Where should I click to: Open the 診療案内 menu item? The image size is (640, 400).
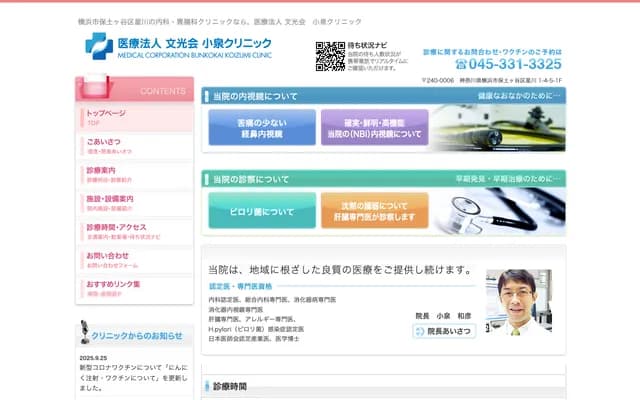tap(135, 174)
